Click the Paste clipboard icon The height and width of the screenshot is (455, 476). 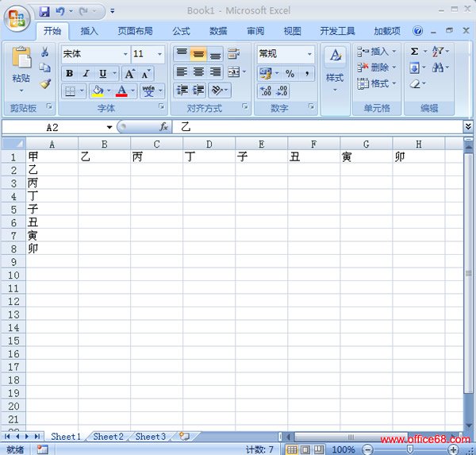coord(21,57)
